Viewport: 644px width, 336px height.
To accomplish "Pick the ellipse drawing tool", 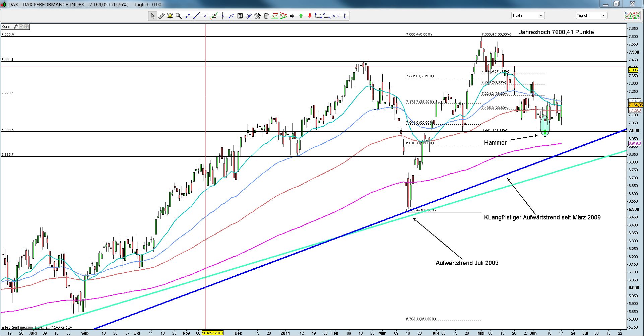I will point(318,16).
